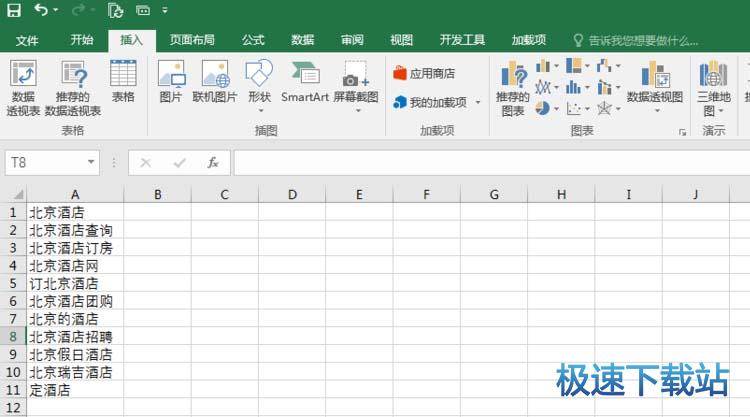Expand the Name Box dropdown arrow
Viewport: 750px width, 417px height.
point(91,163)
